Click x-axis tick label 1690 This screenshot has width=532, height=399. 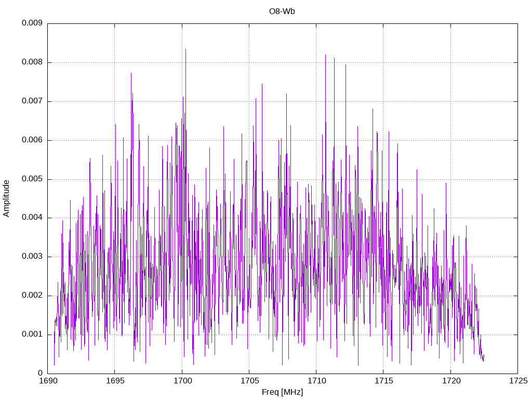coord(48,381)
